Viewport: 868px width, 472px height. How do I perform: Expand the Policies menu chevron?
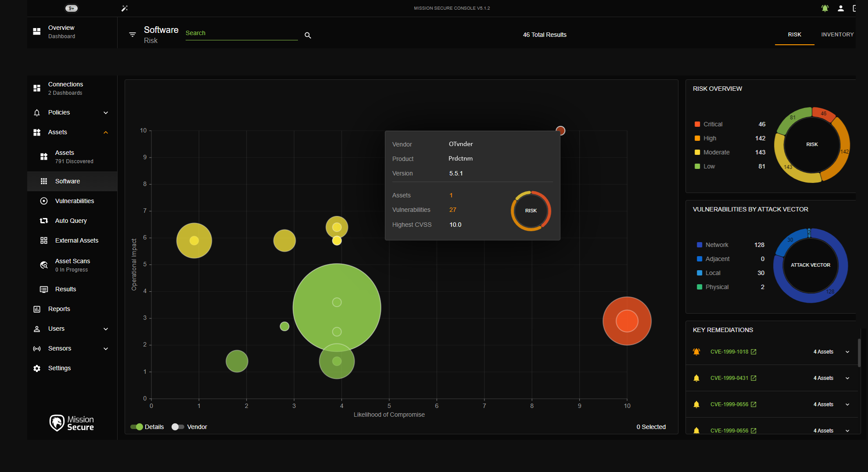tap(106, 113)
